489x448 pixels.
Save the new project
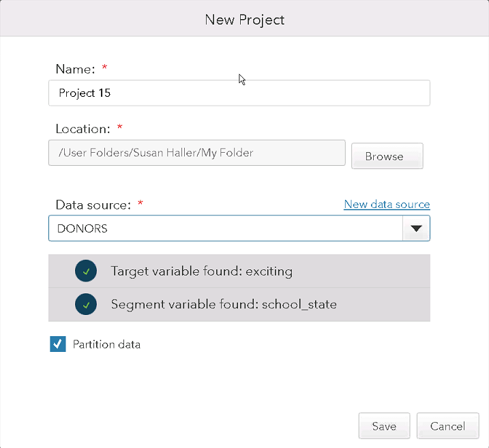click(x=384, y=426)
